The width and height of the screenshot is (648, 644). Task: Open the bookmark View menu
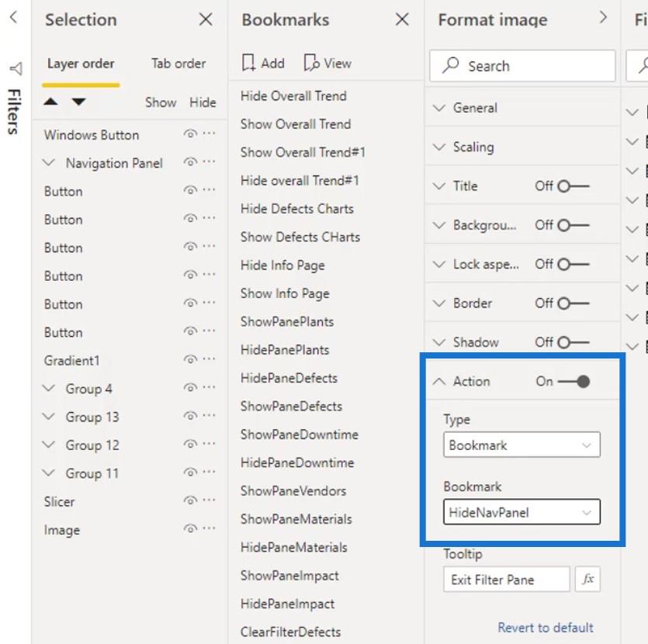coord(327,63)
